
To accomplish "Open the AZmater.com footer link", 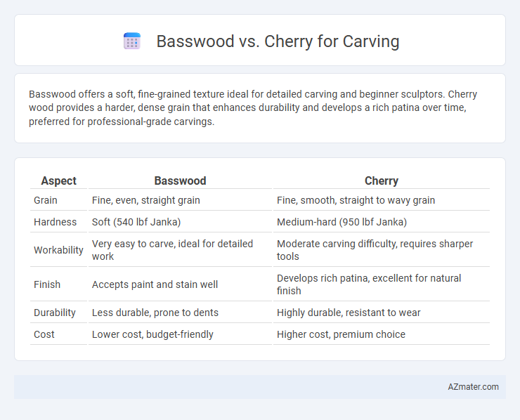I will click(x=473, y=387).
